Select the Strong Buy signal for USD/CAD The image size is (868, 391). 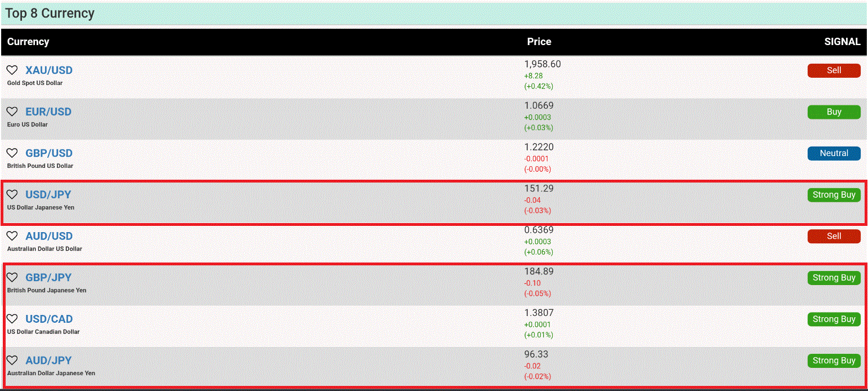834,319
